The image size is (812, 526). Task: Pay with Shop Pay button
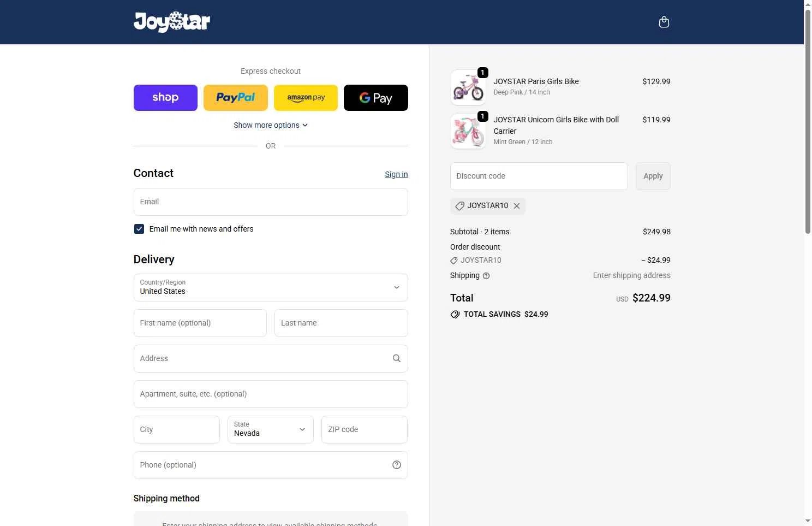[165, 98]
